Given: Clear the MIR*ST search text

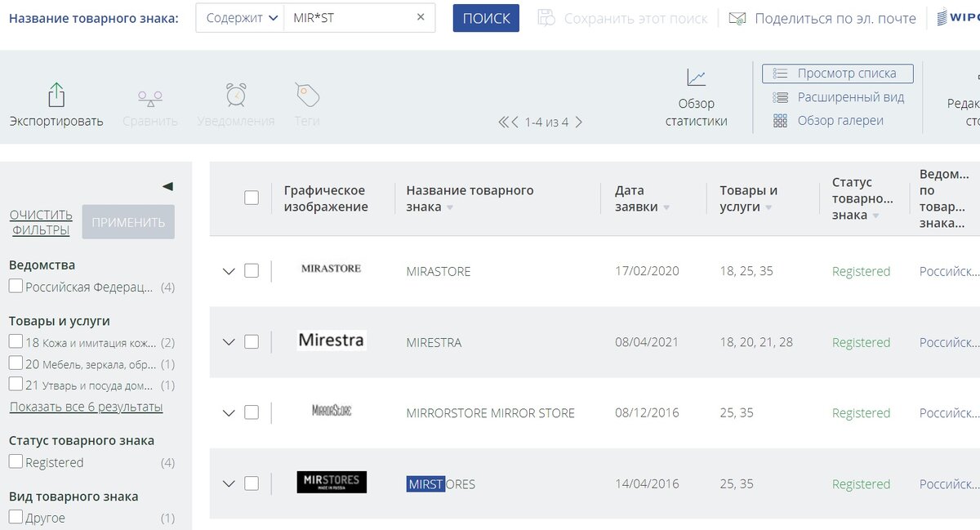Looking at the screenshot, I should 421,17.
